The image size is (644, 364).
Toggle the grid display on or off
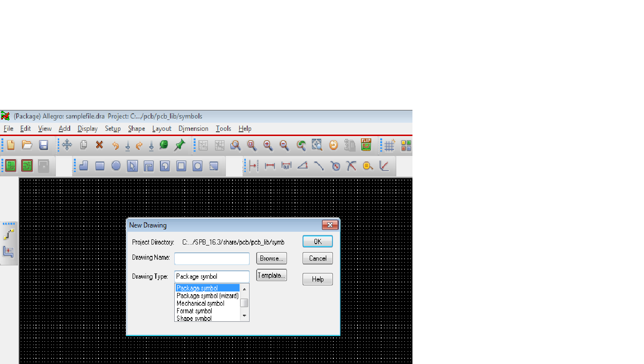point(389,145)
